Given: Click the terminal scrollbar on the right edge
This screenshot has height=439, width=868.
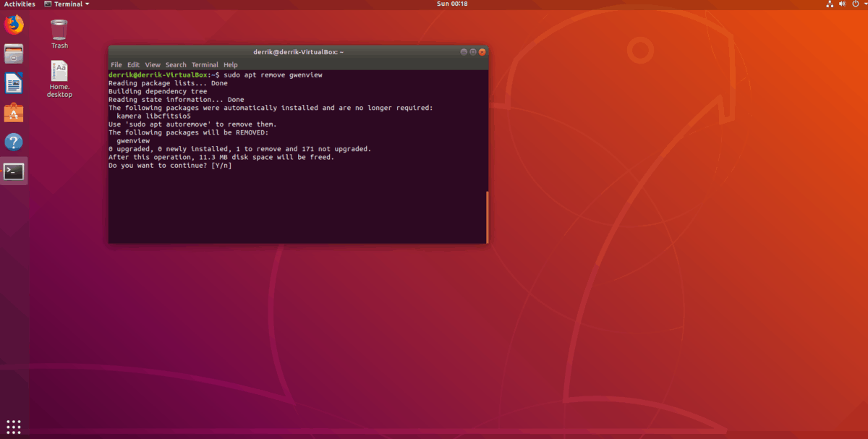Looking at the screenshot, I should point(486,217).
